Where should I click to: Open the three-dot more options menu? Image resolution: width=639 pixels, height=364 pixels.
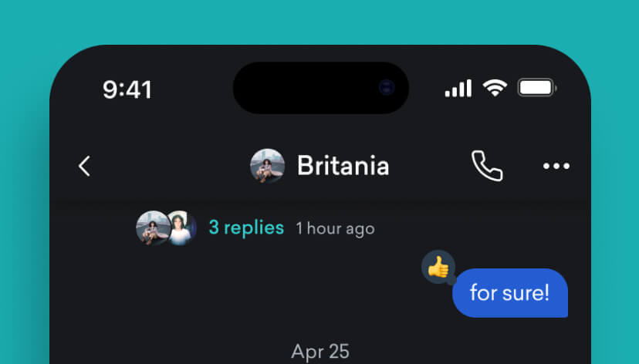click(556, 166)
